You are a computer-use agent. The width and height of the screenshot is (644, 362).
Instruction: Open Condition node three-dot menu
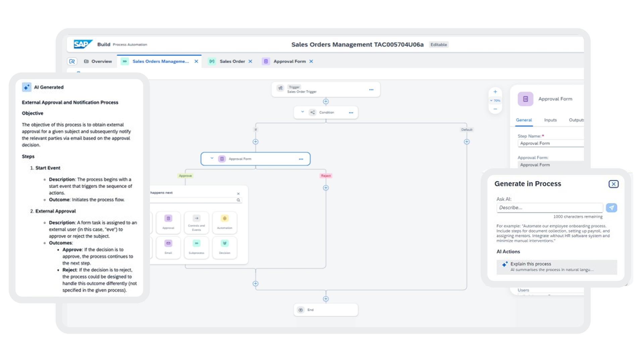351,113
